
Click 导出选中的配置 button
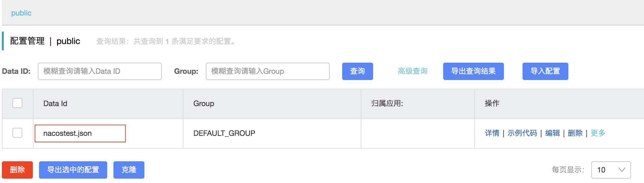pyautogui.click(x=73, y=170)
